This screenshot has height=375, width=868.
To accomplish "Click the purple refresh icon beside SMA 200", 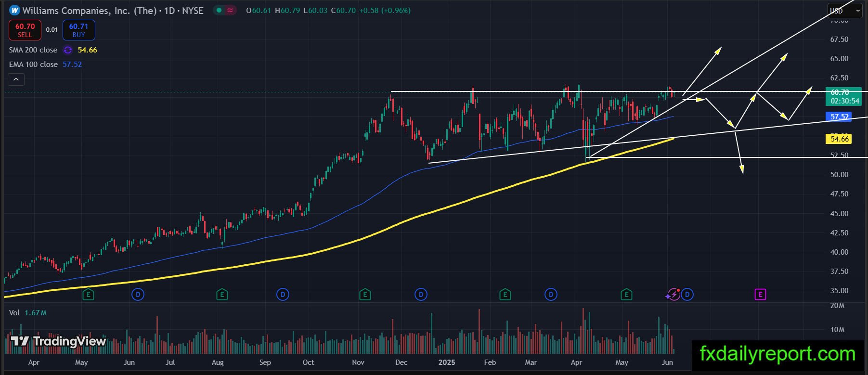I will [x=68, y=50].
